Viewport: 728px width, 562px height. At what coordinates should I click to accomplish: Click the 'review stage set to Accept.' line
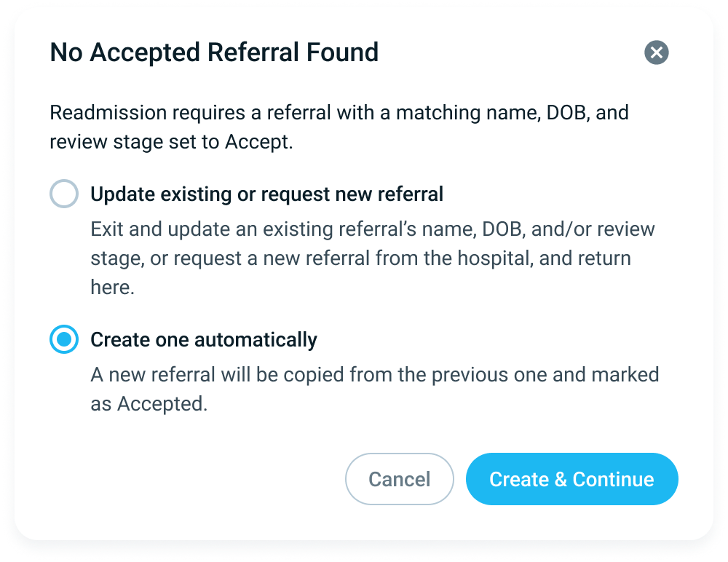[x=171, y=142]
